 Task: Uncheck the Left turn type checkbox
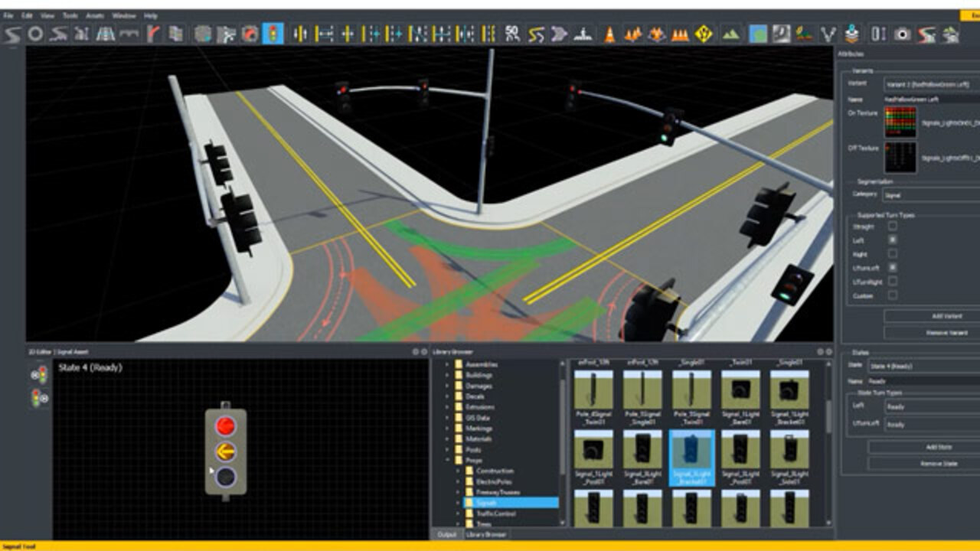pyautogui.click(x=892, y=240)
